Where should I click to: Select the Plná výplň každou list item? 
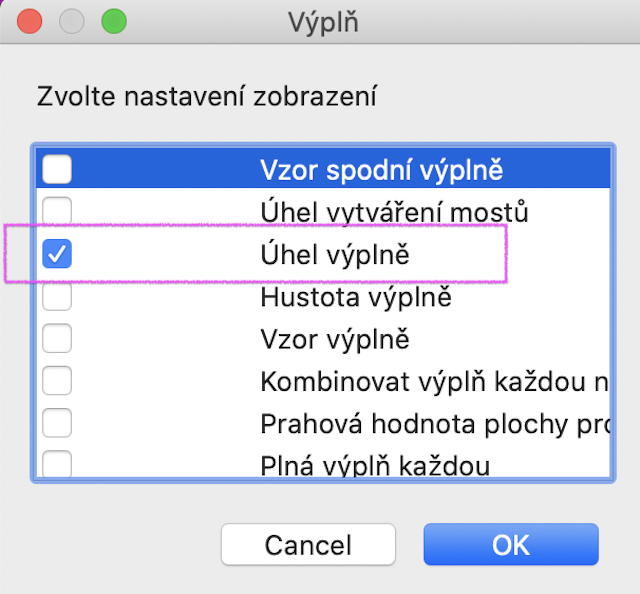click(375, 465)
